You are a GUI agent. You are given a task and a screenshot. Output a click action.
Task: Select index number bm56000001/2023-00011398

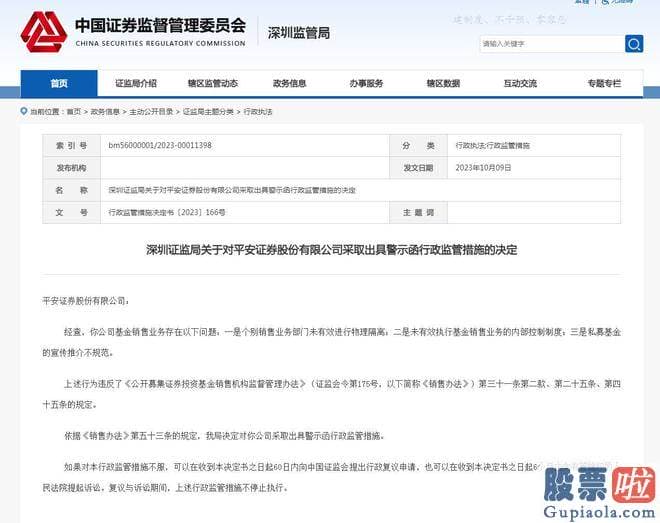coord(160,145)
